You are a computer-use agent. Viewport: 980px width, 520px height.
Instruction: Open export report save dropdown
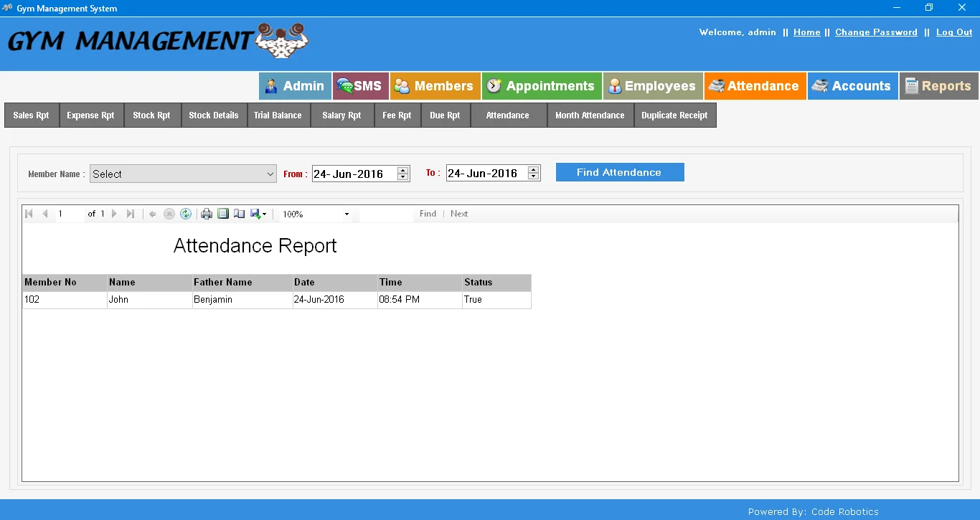pos(258,214)
